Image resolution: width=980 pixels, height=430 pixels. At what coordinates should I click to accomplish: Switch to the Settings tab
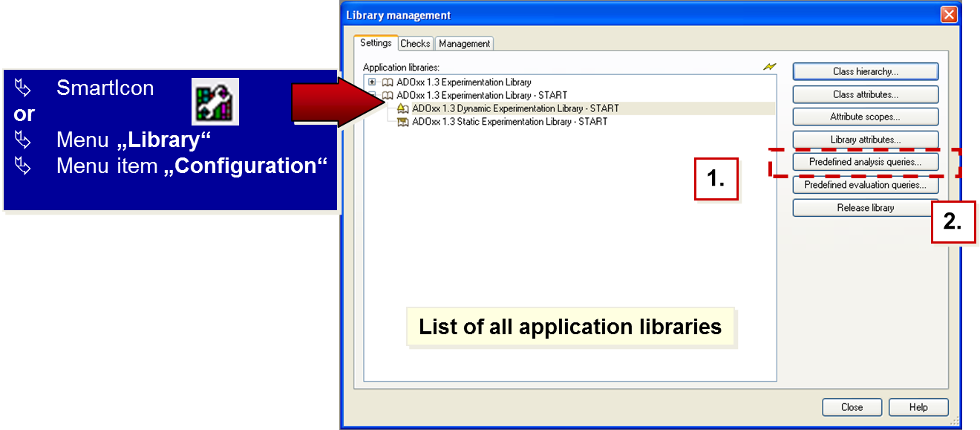[x=376, y=43]
